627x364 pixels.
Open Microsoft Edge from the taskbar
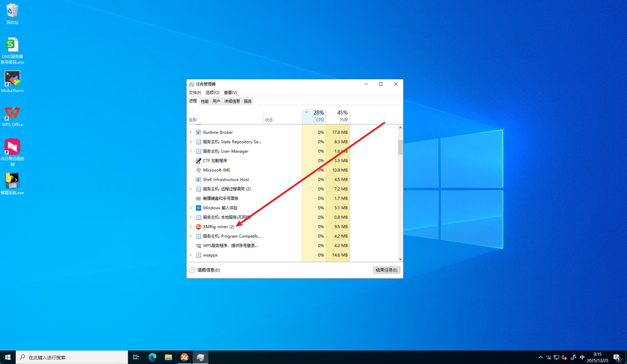(152, 357)
